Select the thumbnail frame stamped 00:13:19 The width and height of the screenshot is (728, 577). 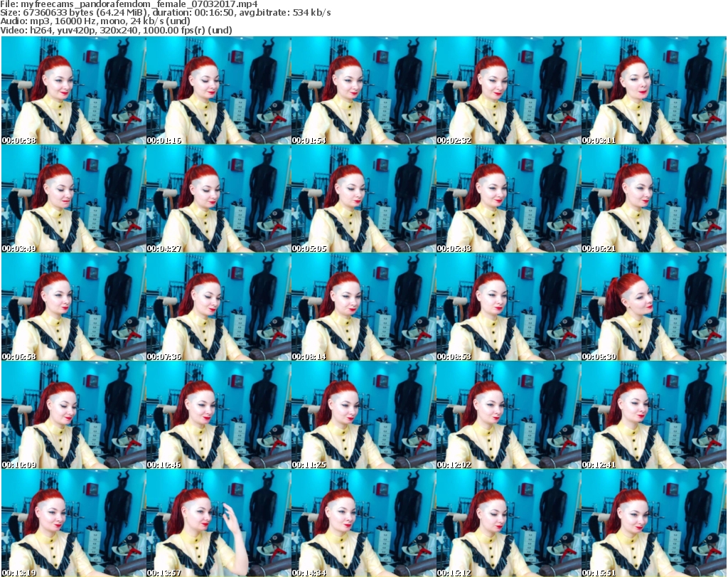tap(73, 523)
